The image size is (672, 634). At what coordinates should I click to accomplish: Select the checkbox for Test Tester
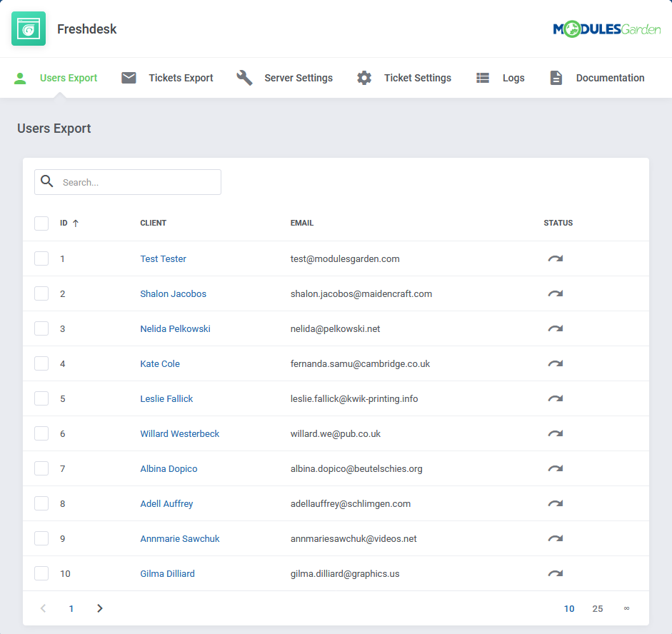point(41,258)
